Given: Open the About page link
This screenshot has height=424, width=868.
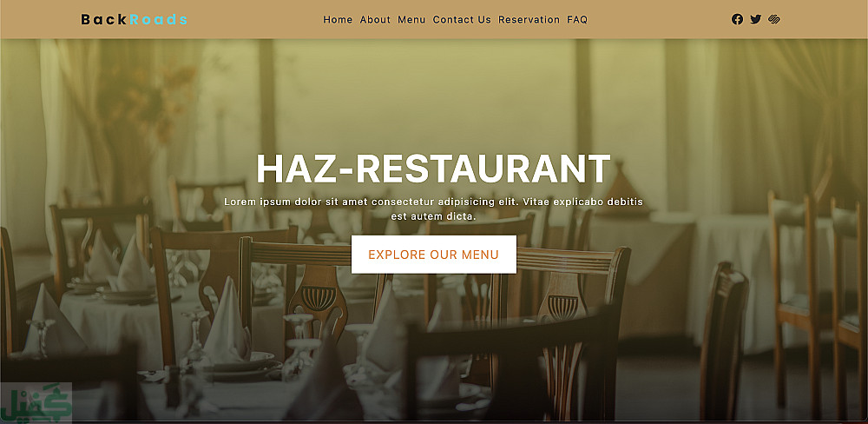Looking at the screenshot, I should pos(375,19).
